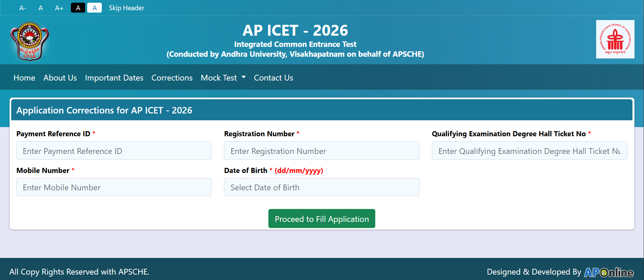Switch to black high-contrast theme swatch
This screenshot has width=644, height=280.
78,8
